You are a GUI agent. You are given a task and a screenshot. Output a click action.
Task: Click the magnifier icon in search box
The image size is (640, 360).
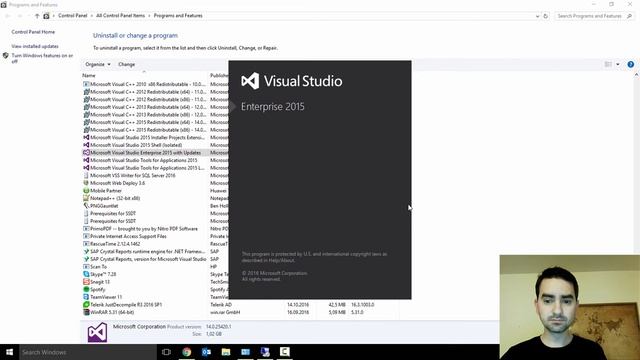(x=629, y=16)
